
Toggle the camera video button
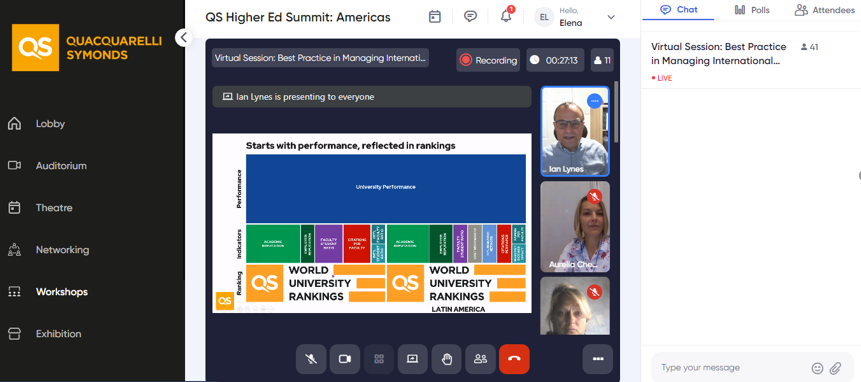(x=345, y=359)
